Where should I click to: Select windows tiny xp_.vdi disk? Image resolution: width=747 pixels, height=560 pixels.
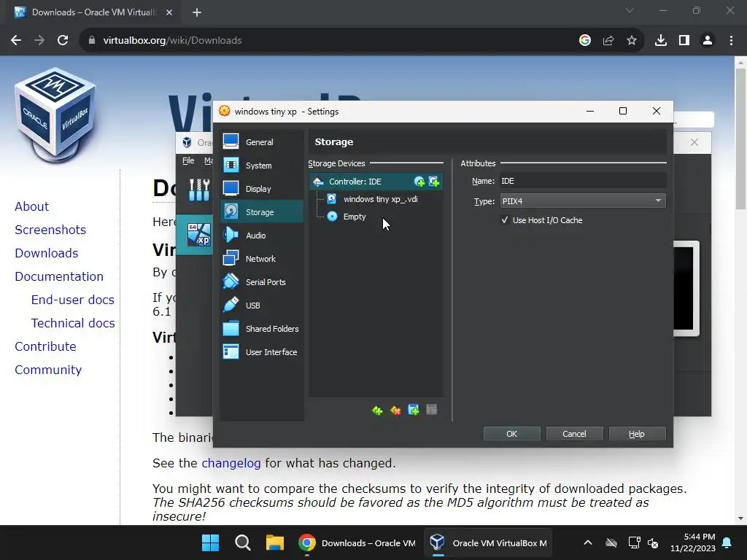[x=380, y=199]
